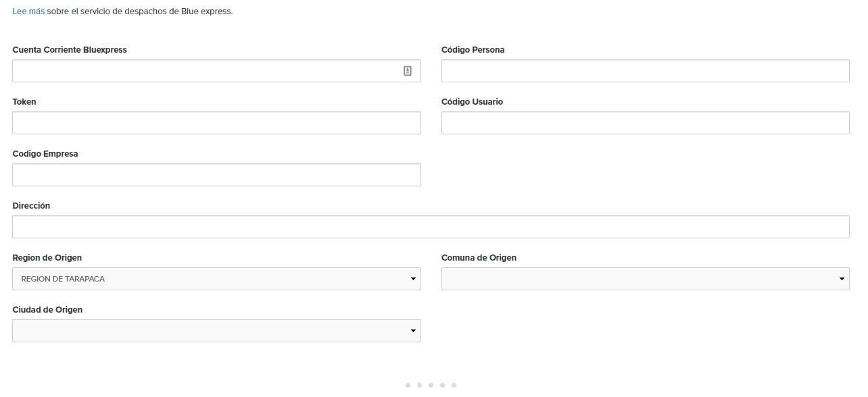The width and height of the screenshot is (868, 397).
Task: Open the Ciudad de Origen dropdown
Action: (216, 331)
